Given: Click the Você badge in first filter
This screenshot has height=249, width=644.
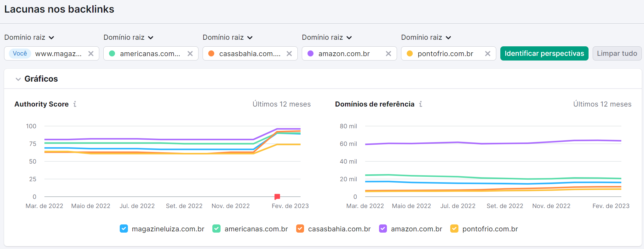Looking at the screenshot, I should (x=20, y=54).
